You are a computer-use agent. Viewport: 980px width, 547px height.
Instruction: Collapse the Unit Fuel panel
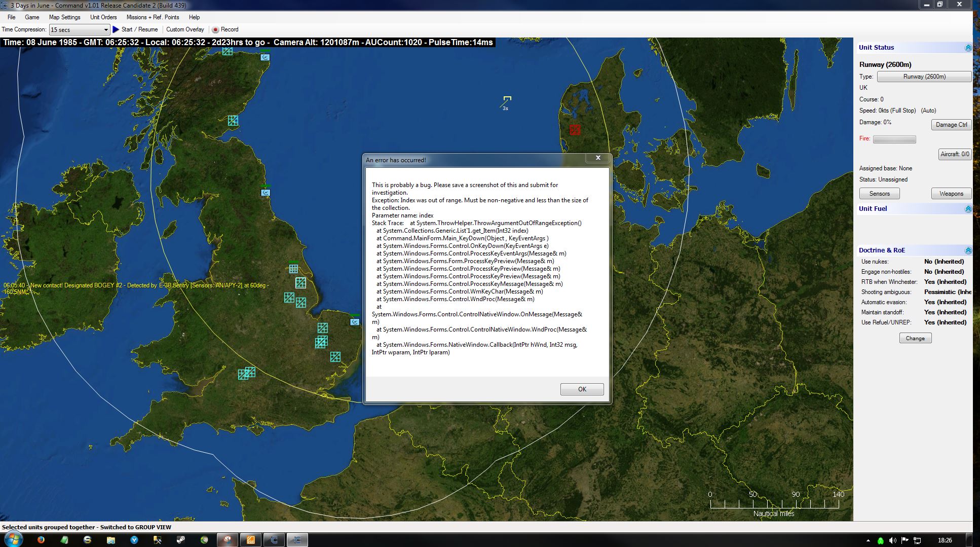pyautogui.click(x=968, y=209)
